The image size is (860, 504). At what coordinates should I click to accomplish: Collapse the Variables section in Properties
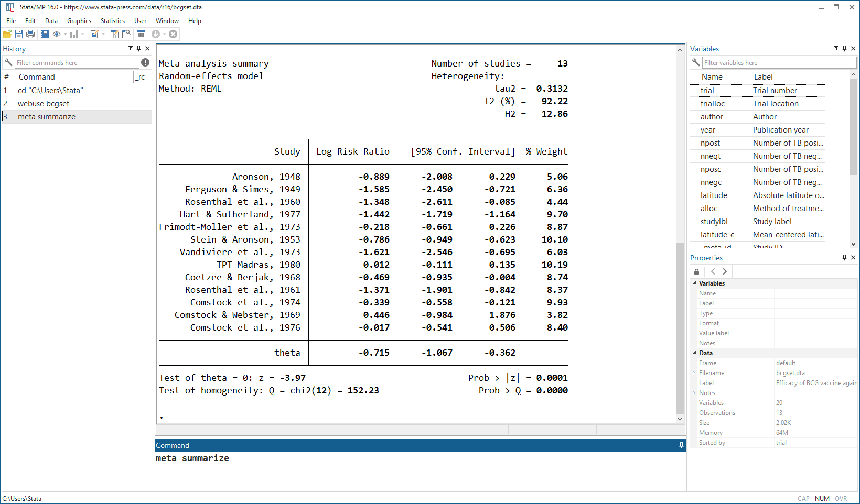coord(694,283)
